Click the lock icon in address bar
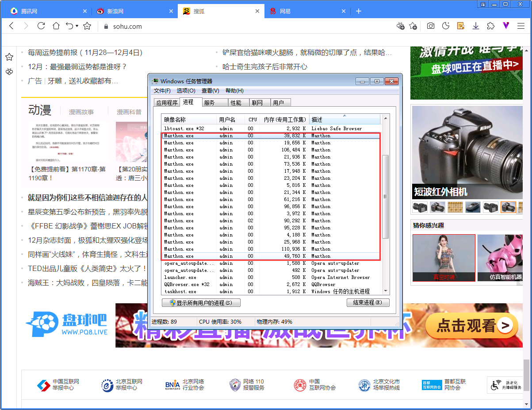Image resolution: width=532 pixels, height=410 pixels. [106, 26]
